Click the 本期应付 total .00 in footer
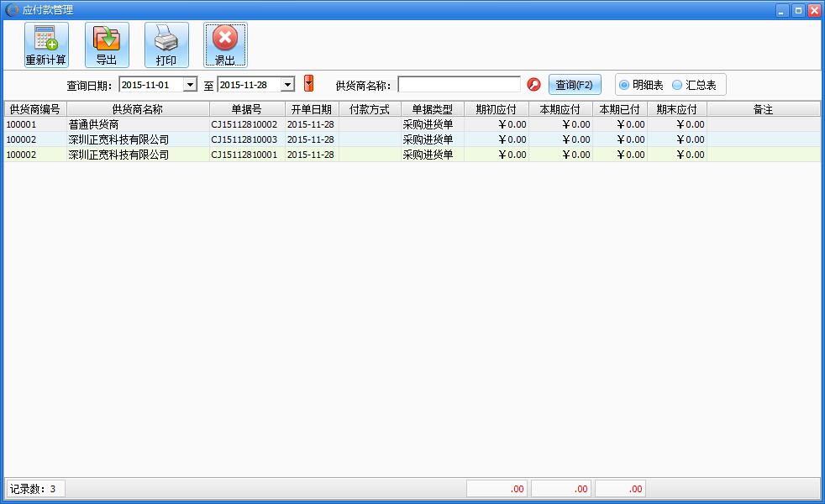This screenshot has height=504, width=825. point(561,489)
